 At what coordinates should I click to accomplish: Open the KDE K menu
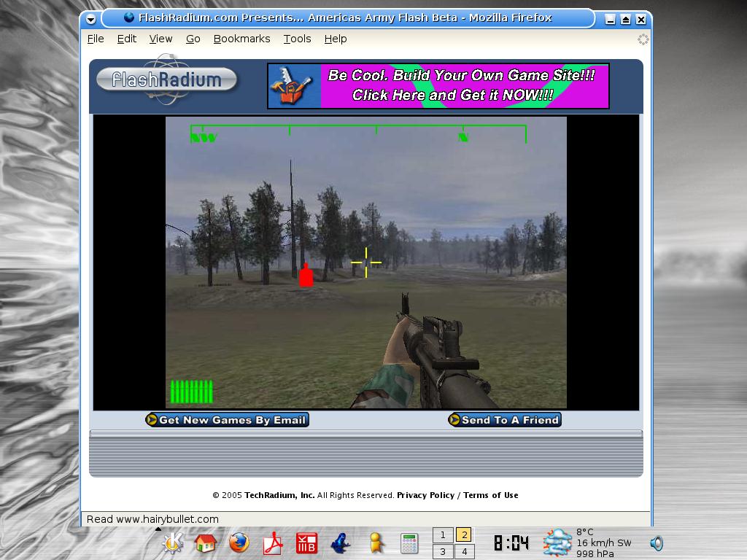click(174, 542)
